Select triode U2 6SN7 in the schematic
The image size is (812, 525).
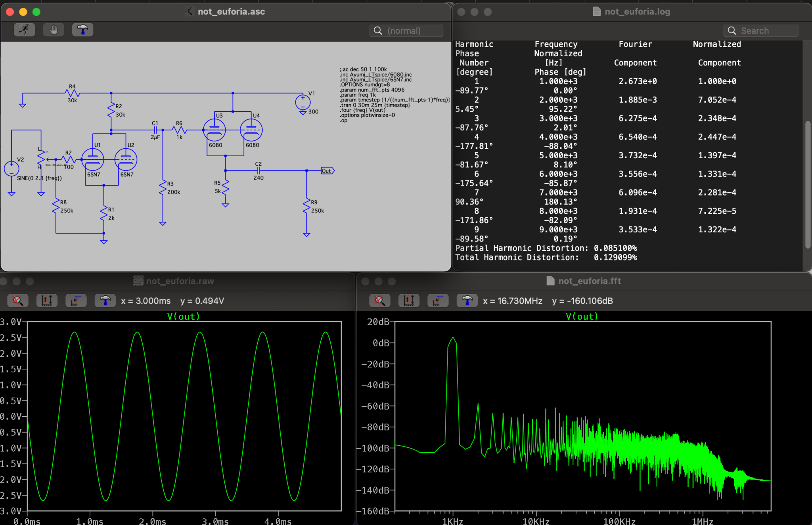click(126, 159)
